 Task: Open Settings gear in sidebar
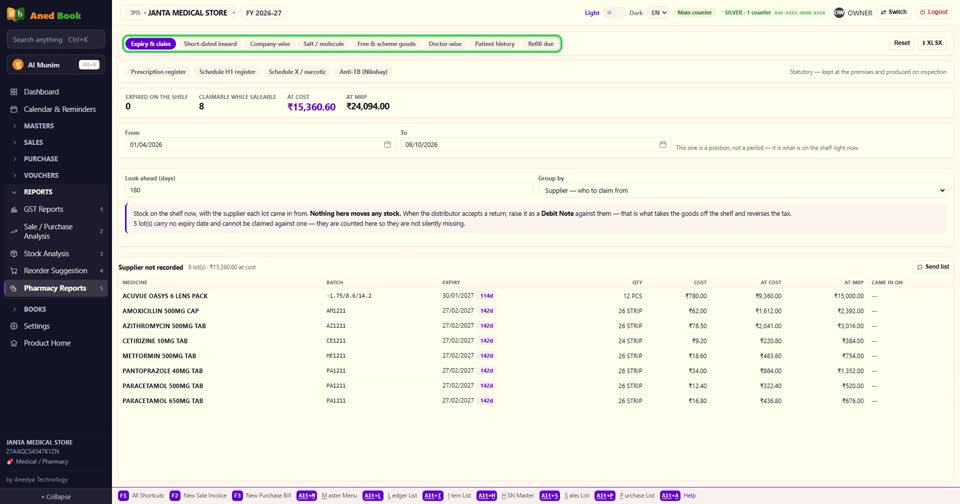tap(13, 326)
